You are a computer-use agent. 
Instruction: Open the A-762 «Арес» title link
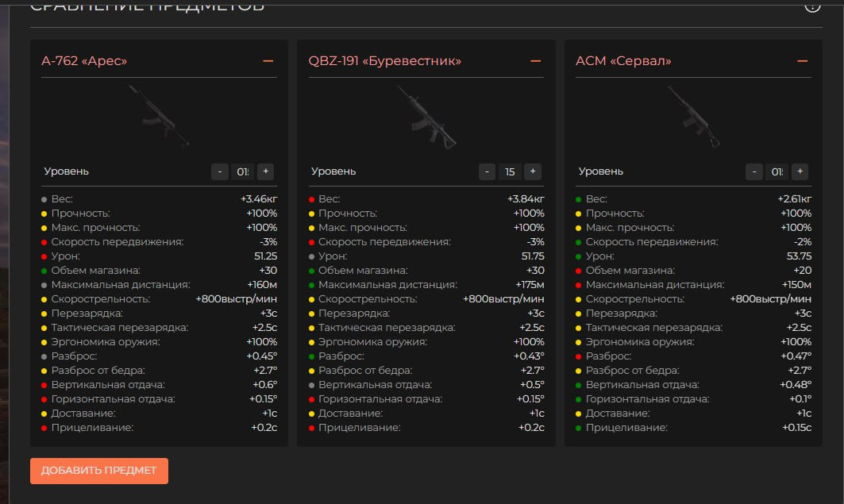click(x=84, y=61)
